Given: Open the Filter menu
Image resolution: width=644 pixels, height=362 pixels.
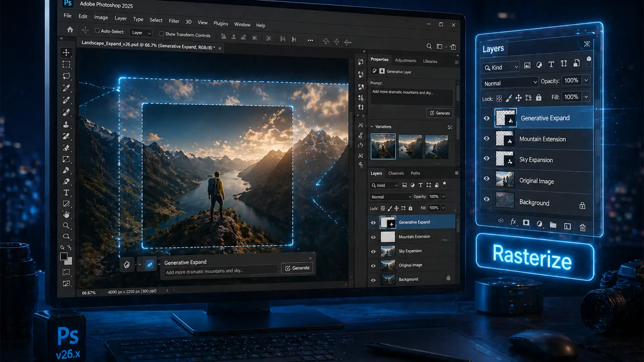Looking at the screenshot, I should [174, 21].
